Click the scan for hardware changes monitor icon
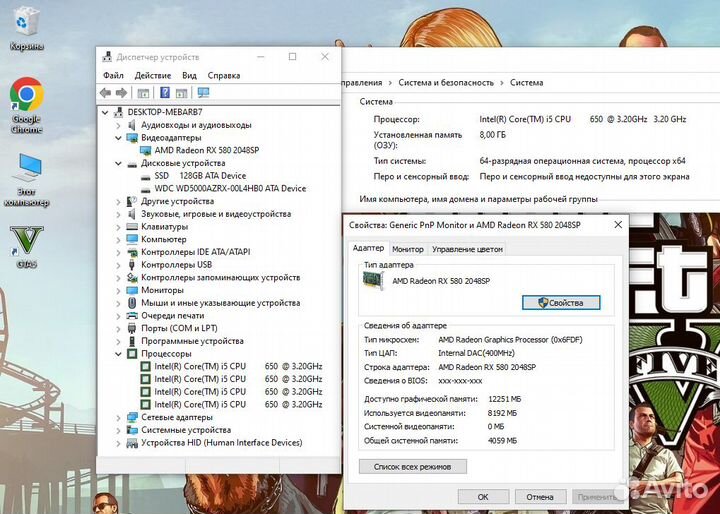This screenshot has width=720, height=514. coord(203,93)
